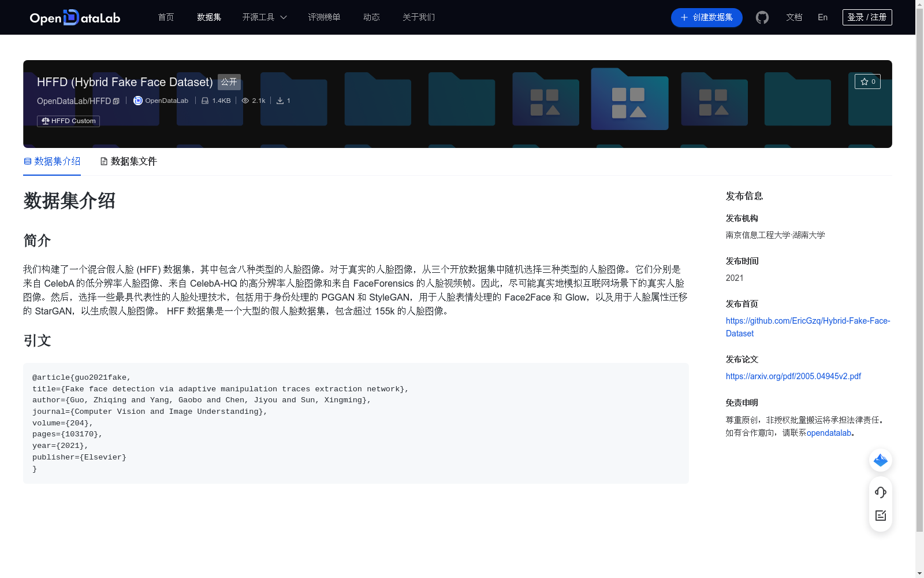The height and width of the screenshot is (578, 924).
Task: Copy the OpenDataLab/HFFD path icon
Action: (116, 101)
